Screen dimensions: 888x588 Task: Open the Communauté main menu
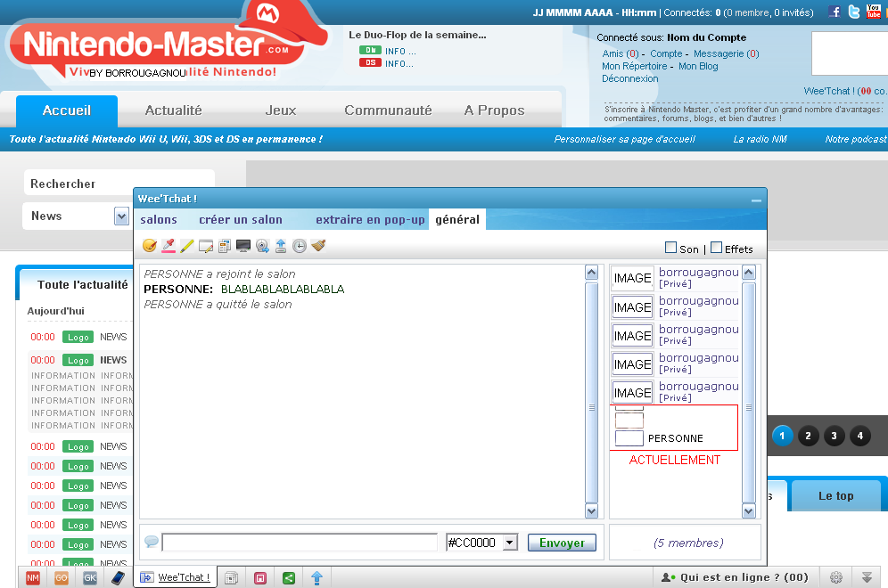388,110
